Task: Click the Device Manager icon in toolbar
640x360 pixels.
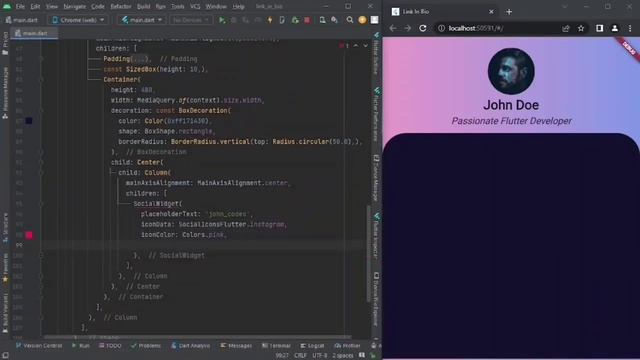Action: click(322, 20)
